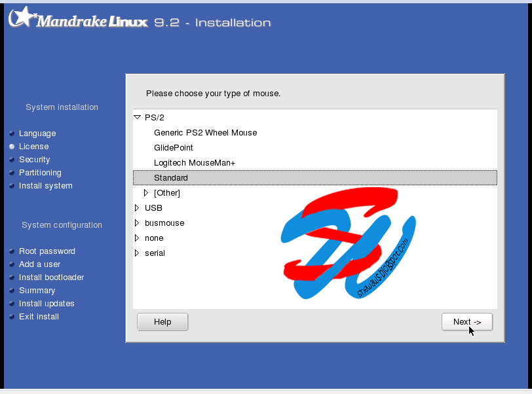Expand the [Other] PS/2 category

[x=147, y=192]
